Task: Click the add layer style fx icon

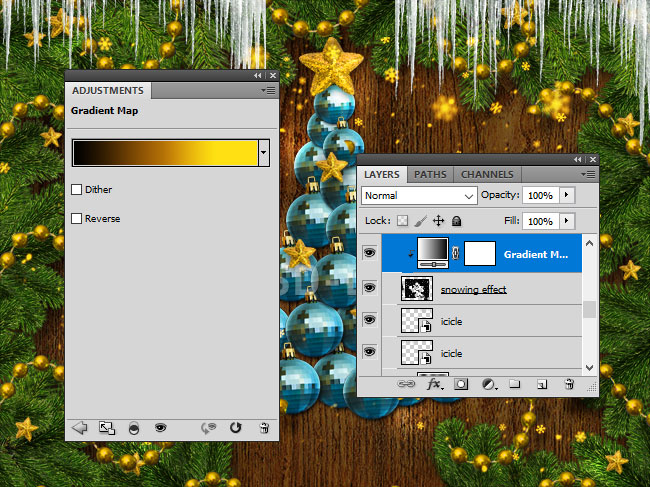Action: point(434,383)
